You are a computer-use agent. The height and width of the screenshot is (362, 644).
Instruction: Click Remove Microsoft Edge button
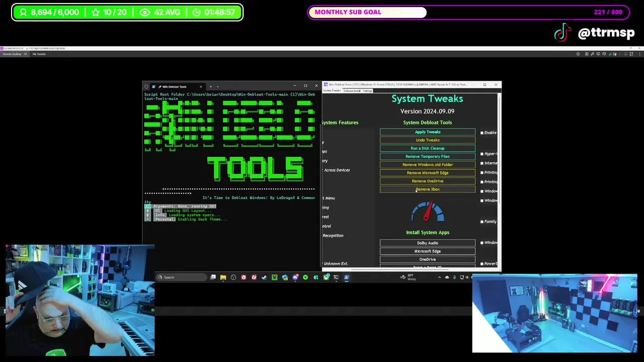click(x=428, y=173)
